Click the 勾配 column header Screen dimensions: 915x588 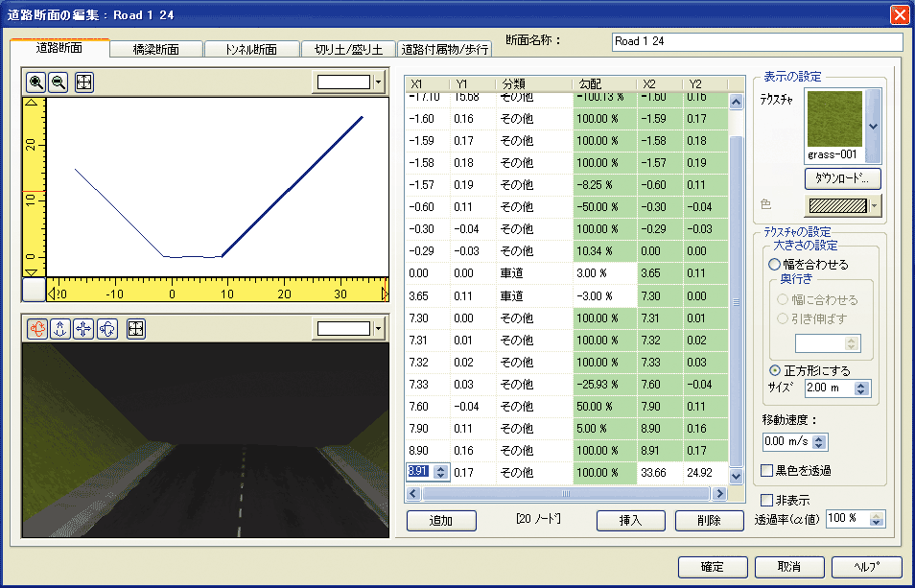pyautogui.click(x=604, y=84)
